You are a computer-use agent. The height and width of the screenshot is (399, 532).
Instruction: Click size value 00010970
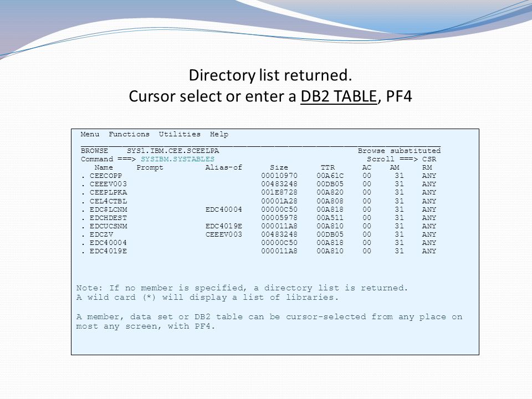[x=279, y=176]
